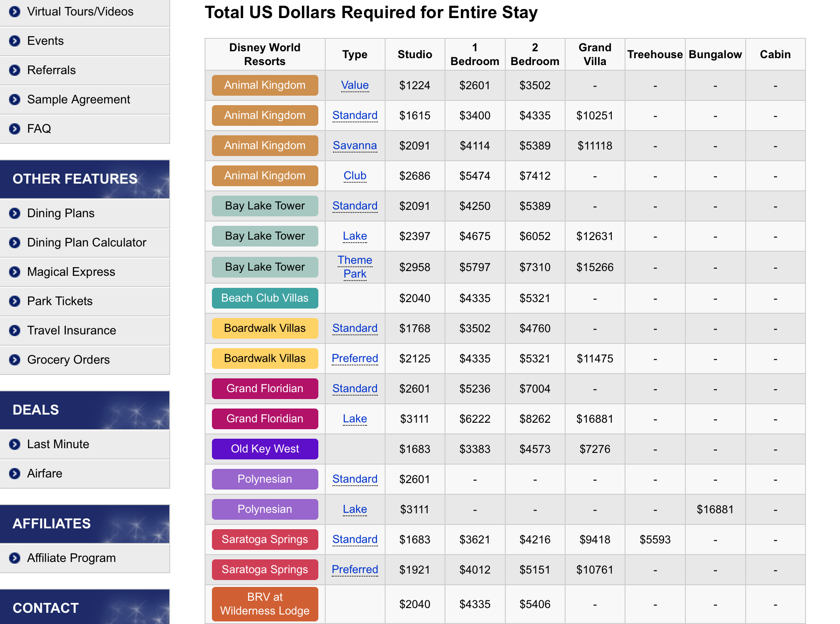Click the arrow bullet icon next to Events

[15, 41]
